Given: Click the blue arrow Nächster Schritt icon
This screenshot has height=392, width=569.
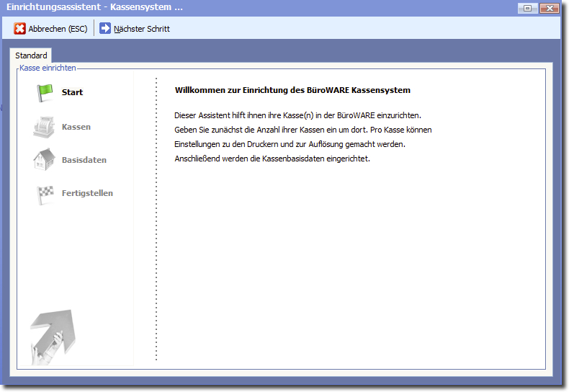Looking at the screenshot, I should point(105,29).
